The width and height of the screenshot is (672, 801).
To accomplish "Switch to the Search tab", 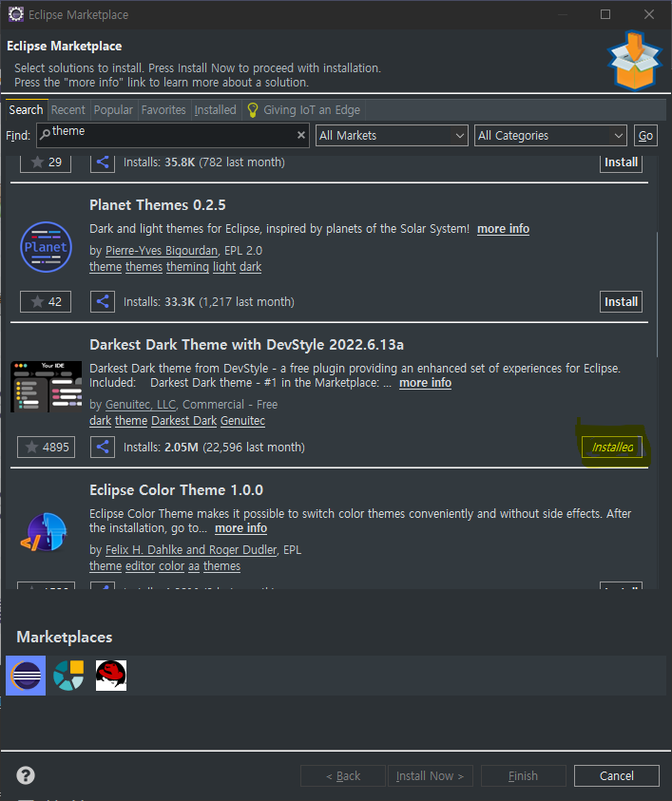I will [x=26, y=110].
